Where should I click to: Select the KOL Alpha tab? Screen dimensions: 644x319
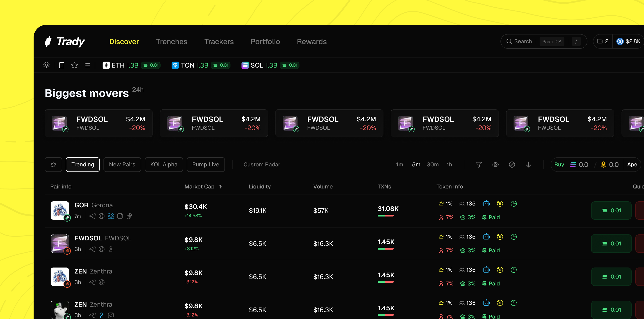(164, 165)
